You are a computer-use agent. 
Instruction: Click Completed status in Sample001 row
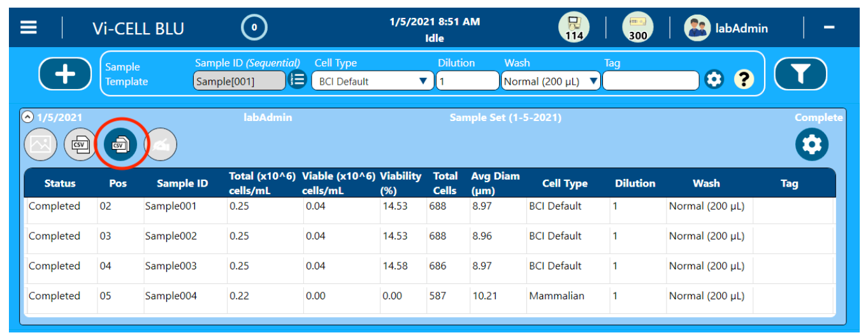pos(54,206)
